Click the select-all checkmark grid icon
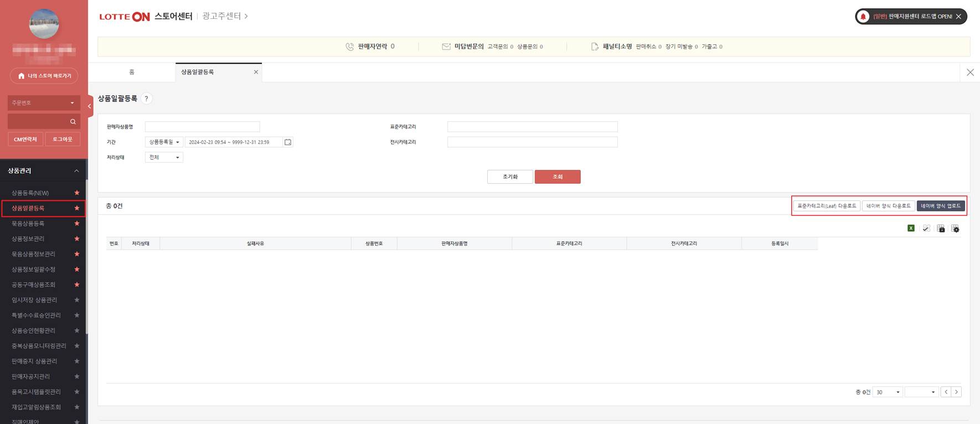This screenshot has height=424, width=980. click(x=926, y=229)
